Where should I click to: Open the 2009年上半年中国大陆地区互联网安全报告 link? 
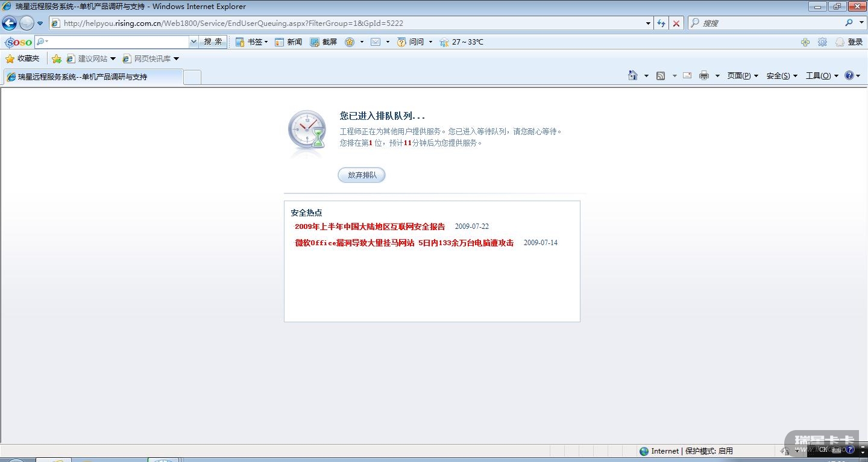370,226
